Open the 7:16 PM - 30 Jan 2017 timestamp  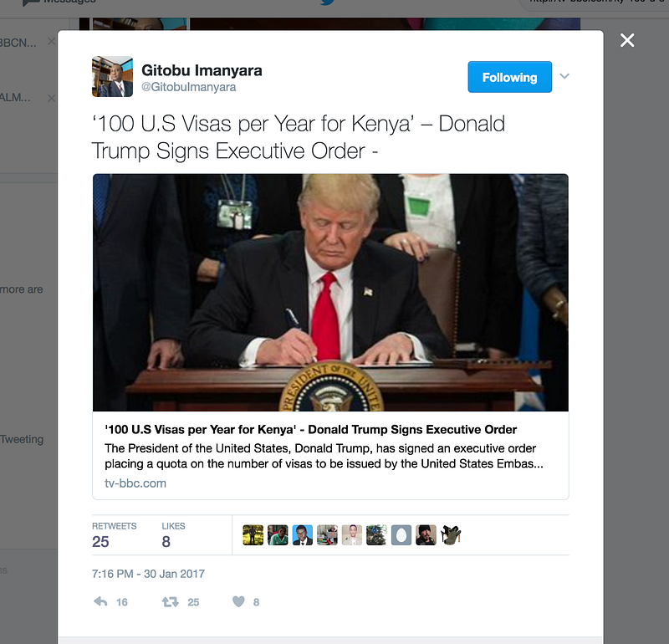click(148, 574)
